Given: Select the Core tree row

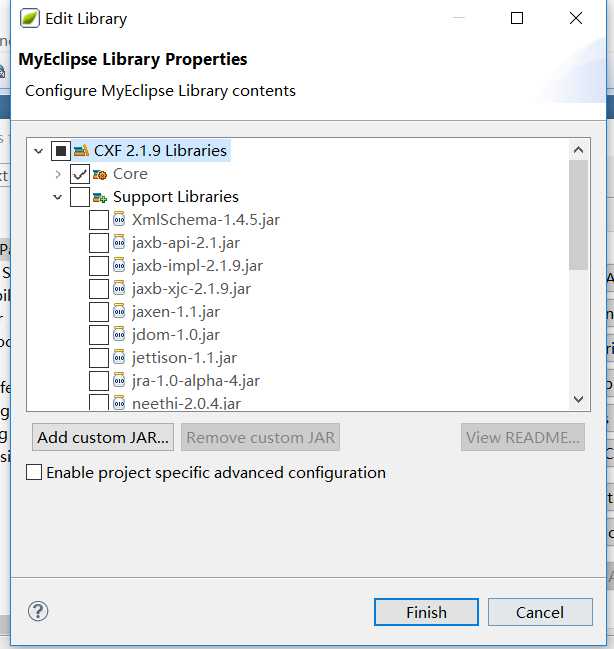Looking at the screenshot, I should [x=130, y=174].
